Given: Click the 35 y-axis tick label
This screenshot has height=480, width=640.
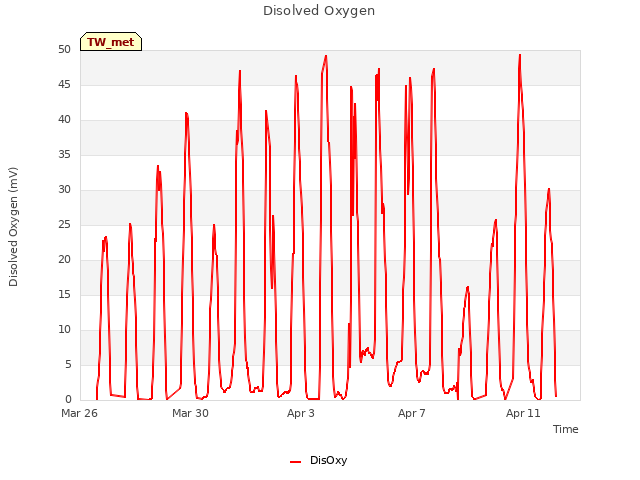Looking at the screenshot, I should (x=64, y=154).
